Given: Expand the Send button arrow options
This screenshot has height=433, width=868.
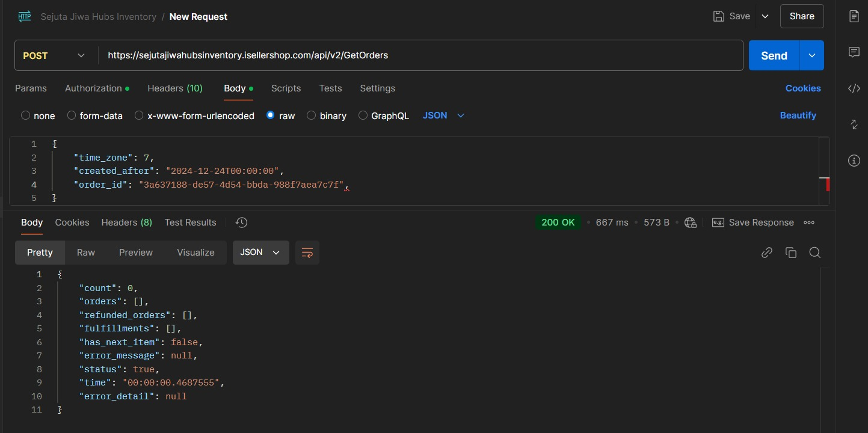Looking at the screenshot, I should [x=811, y=55].
